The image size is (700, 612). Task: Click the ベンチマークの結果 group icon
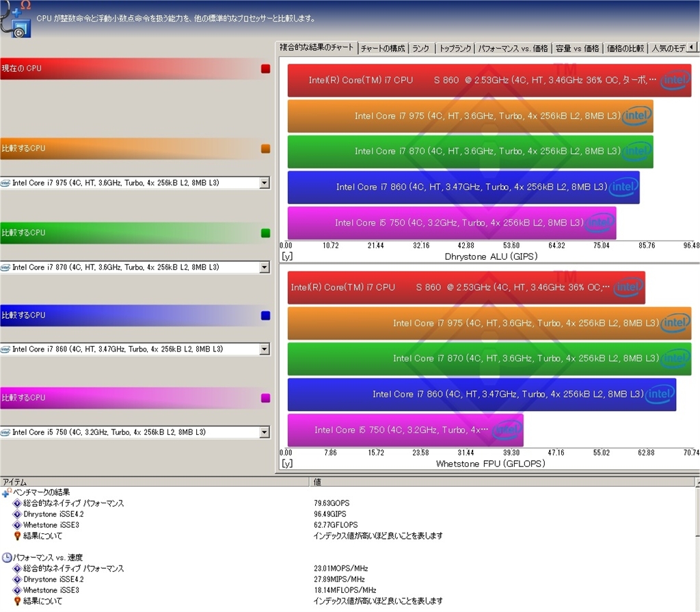[6, 492]
